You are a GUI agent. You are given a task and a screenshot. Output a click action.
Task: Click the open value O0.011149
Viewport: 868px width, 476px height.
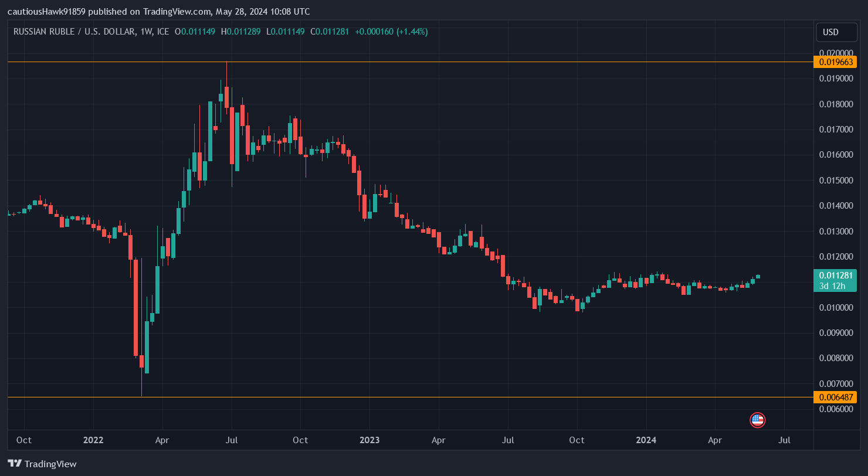196,32
